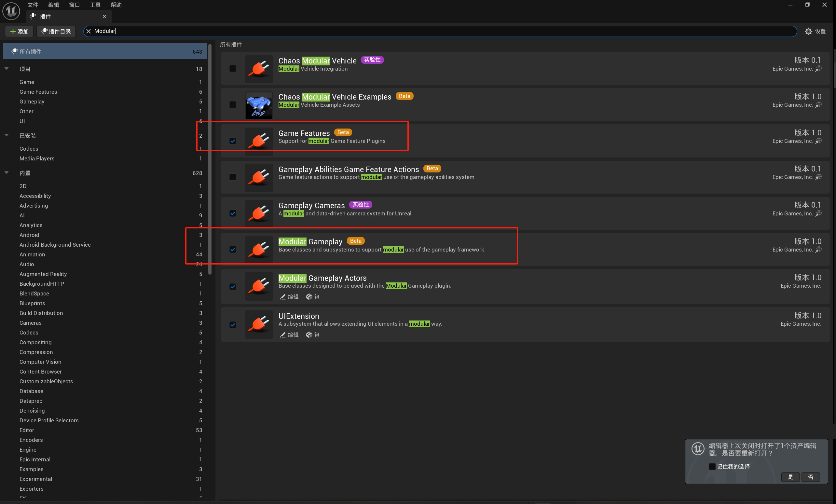Open the 窗口 menu
The width and height of the screenshot is (836, 504).
[74, 5]
